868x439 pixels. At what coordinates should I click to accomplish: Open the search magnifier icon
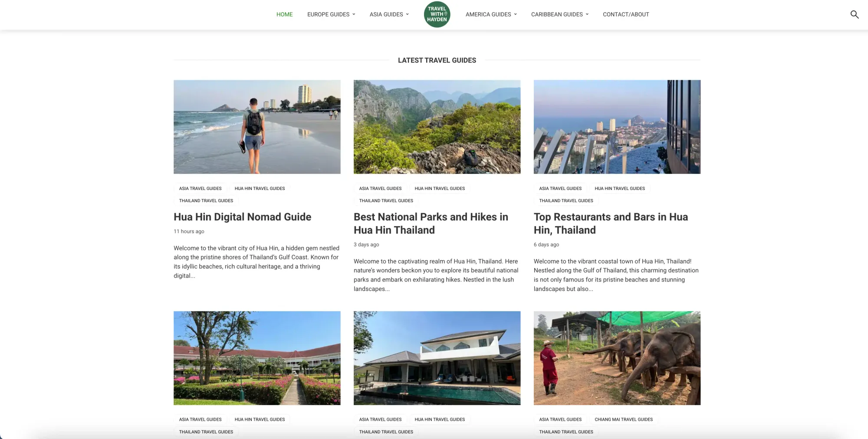[x=854, y=14]
